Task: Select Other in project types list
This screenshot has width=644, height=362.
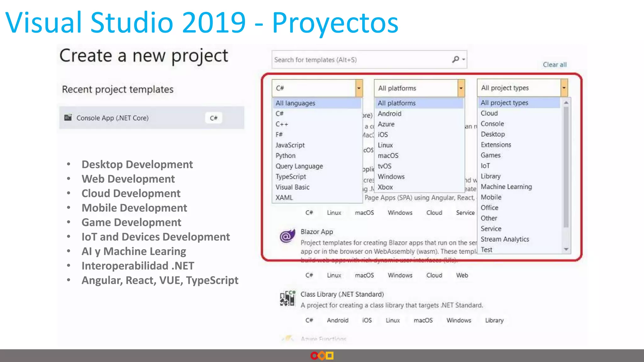Action: [519, 218]
